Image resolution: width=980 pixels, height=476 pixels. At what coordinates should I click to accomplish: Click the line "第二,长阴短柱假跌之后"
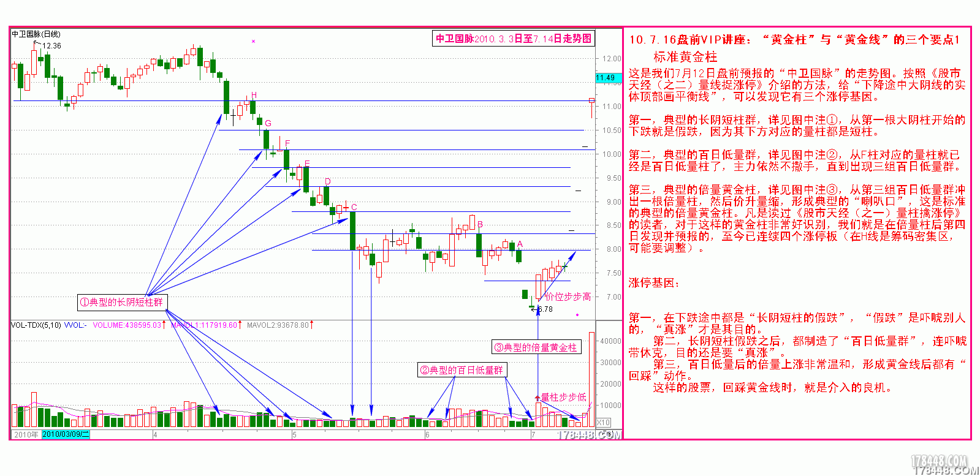tap(797, 347)
